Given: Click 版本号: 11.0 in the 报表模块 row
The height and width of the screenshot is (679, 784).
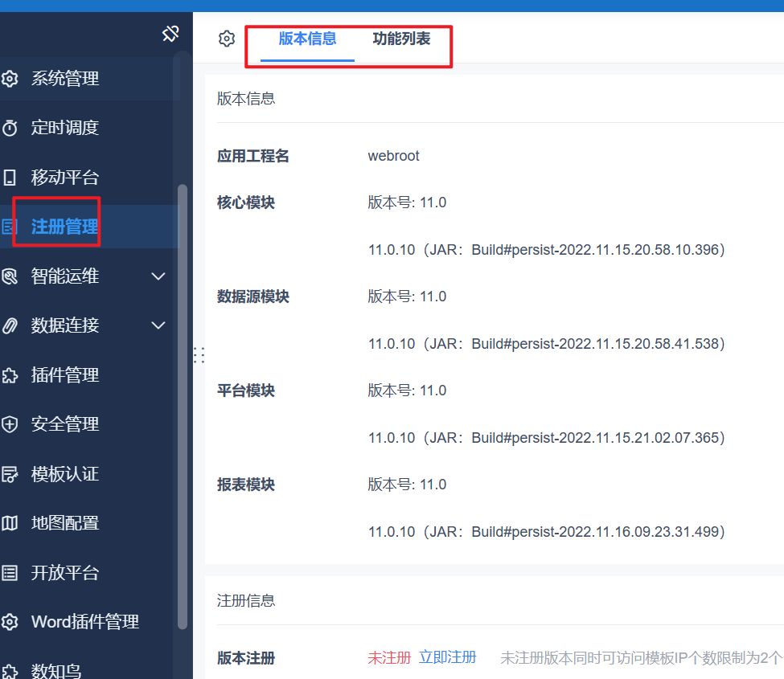Looking at the screenshot, I should click(x=407, y=485).
